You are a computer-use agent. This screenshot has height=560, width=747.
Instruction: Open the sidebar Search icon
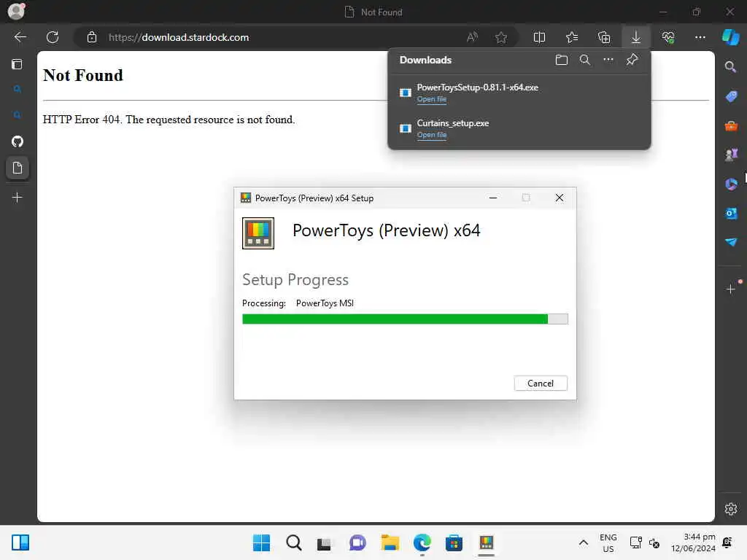731,66
